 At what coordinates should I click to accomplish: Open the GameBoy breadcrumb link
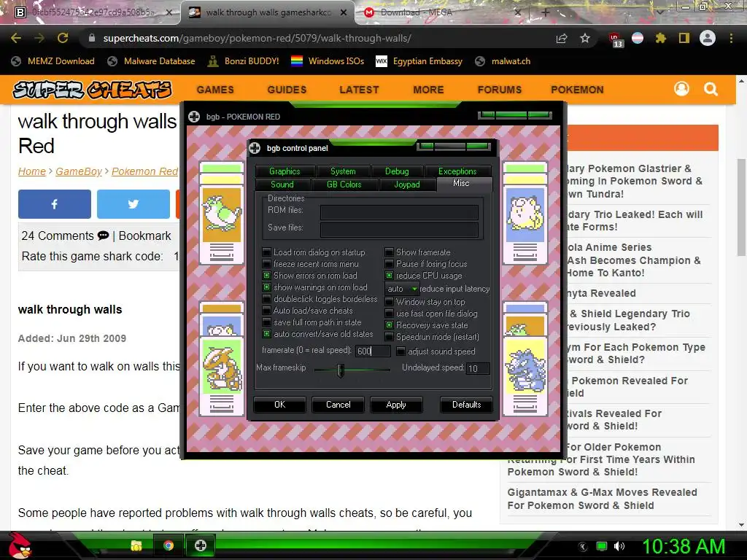click(x=79, y=171)
